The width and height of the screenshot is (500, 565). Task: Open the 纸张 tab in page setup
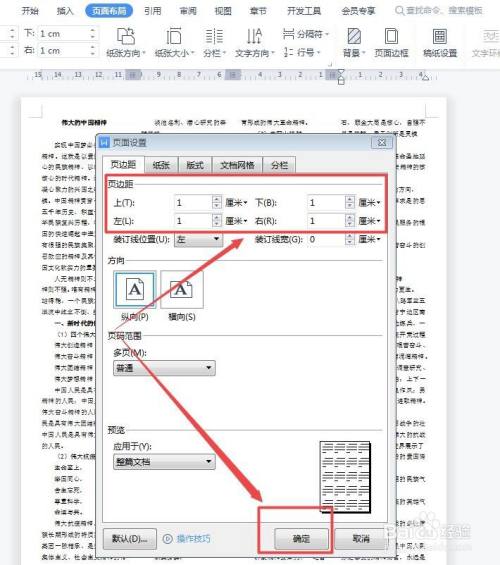[161, 165]
